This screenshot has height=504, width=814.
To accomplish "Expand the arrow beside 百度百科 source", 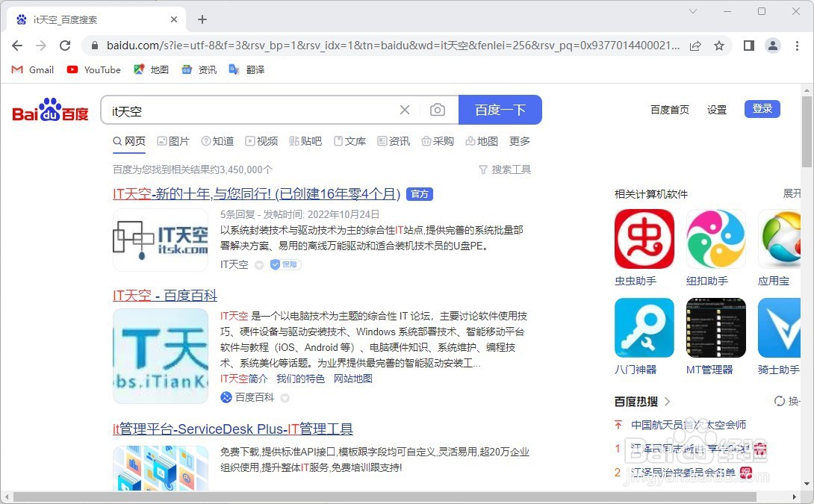I will [285, 398].
